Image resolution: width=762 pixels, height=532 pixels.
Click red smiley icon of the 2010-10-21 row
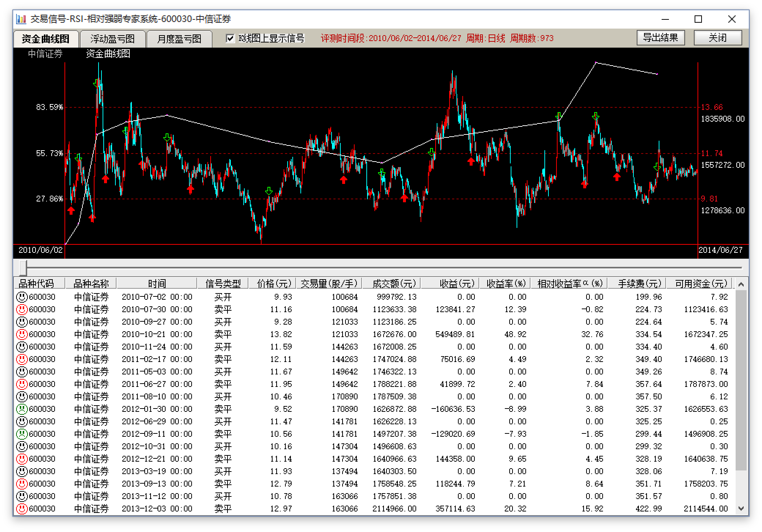pos(22,334)
